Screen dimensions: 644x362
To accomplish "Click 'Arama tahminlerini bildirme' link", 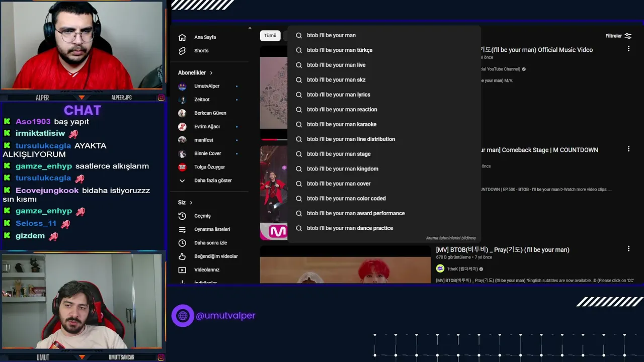I will pos(451,238).
